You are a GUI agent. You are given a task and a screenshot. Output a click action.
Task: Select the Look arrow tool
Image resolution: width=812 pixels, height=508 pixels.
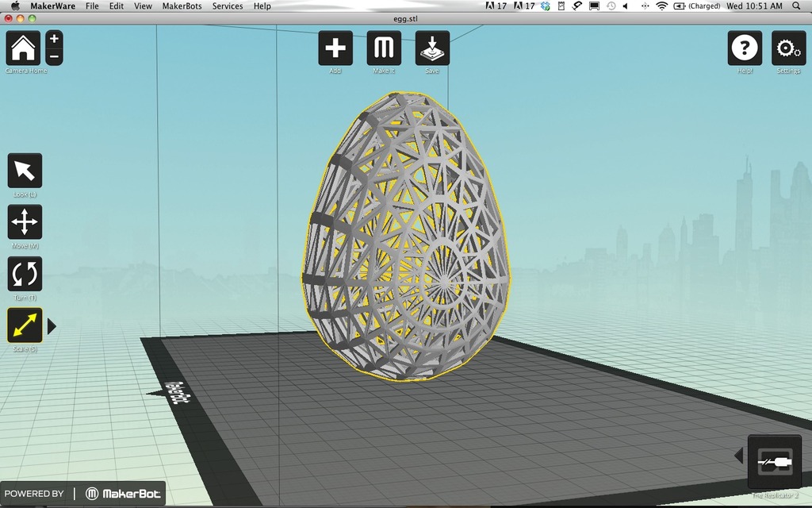(25, 171)
